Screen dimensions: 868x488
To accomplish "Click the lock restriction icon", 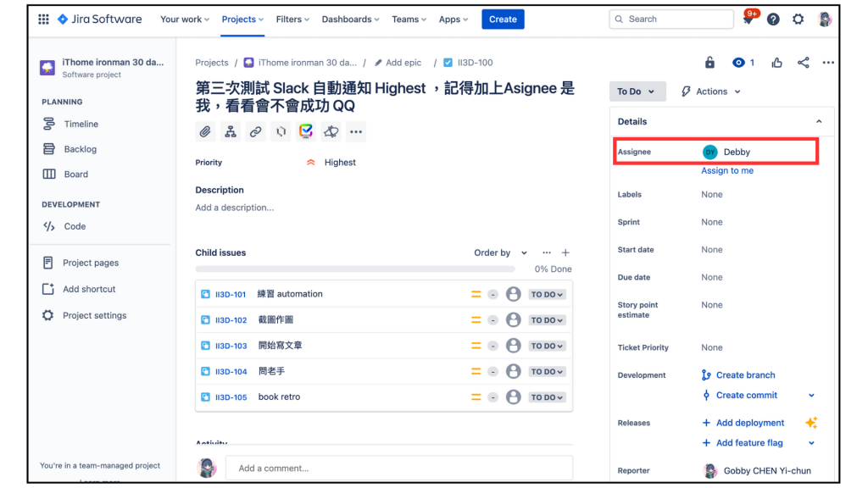I will 709,63.
